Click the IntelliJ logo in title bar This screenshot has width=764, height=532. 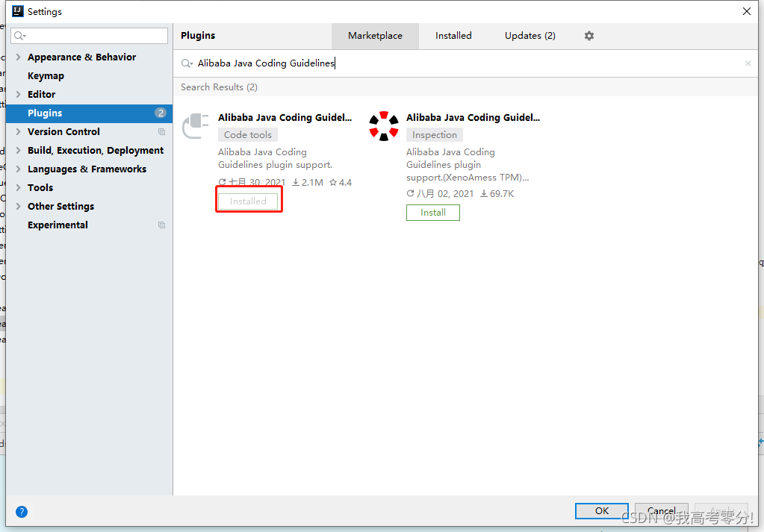tap(17, 11)
